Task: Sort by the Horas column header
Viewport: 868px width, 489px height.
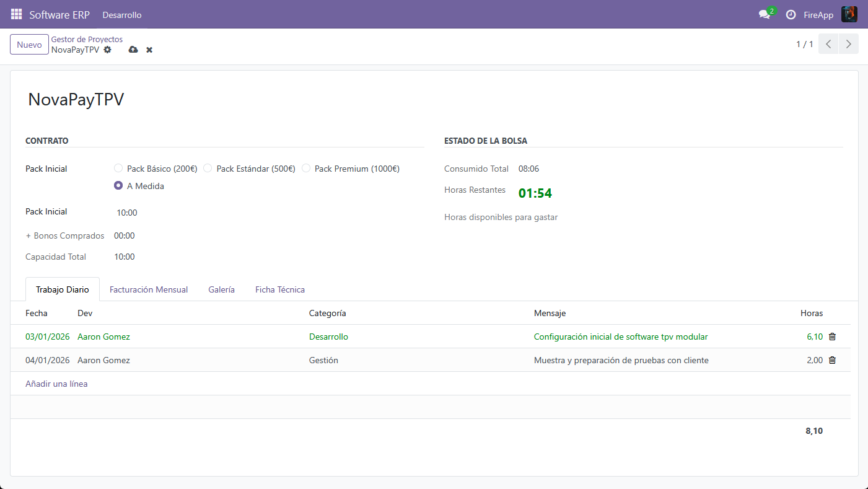Action: coord(812,313)
